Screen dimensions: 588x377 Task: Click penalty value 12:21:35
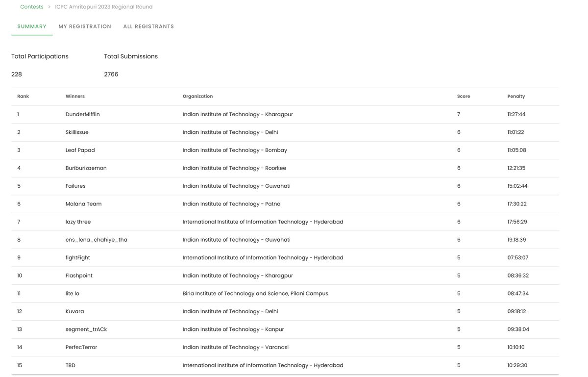pyautogui.click(x=516, y=168)
